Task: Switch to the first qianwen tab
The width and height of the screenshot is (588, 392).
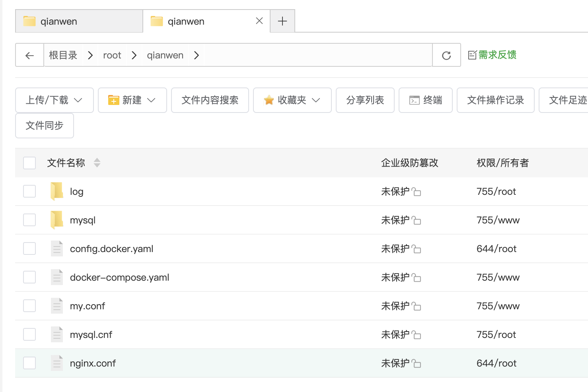Action: coord(79,21)
